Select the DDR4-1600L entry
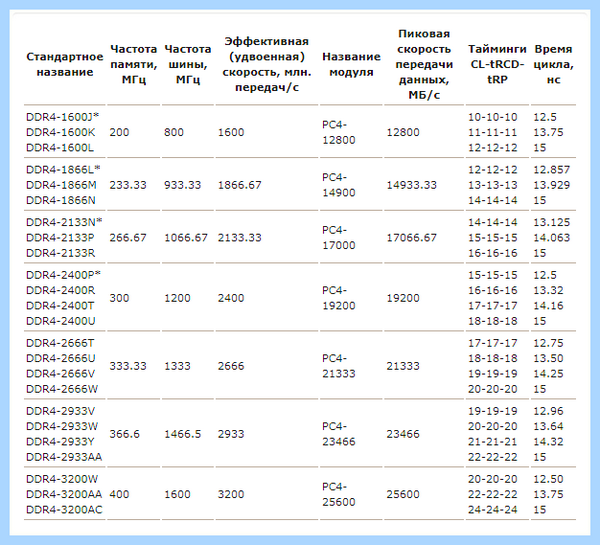 [x=60, y=147]
